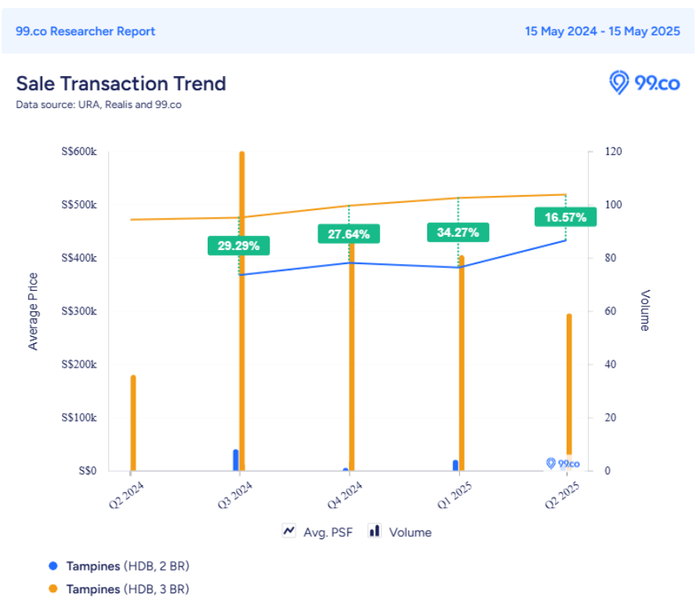Viewport: 700px width, 605px height.
Task: Click the 34.27% difference badge
Action: click(x=458, y=232)
